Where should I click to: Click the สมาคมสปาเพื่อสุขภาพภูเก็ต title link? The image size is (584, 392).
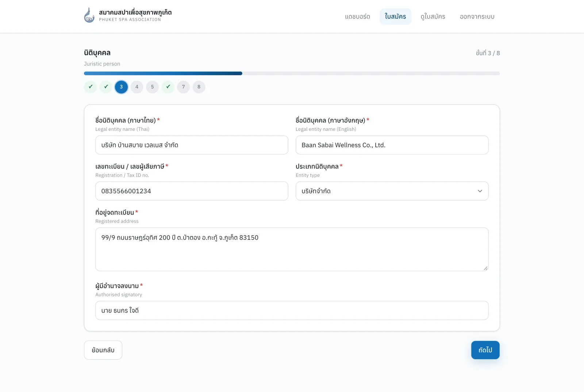coord(135,12)
